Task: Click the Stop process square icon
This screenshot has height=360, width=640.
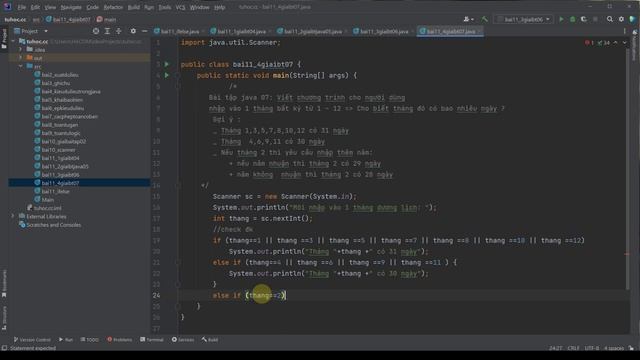Action: point(595,19)
